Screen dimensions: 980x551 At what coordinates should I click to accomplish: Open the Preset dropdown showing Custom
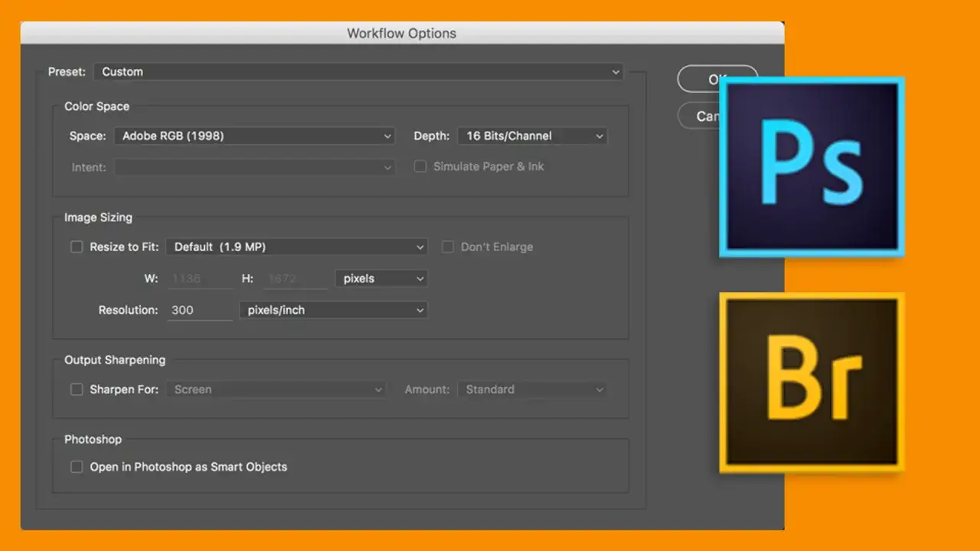coord(358,72)
